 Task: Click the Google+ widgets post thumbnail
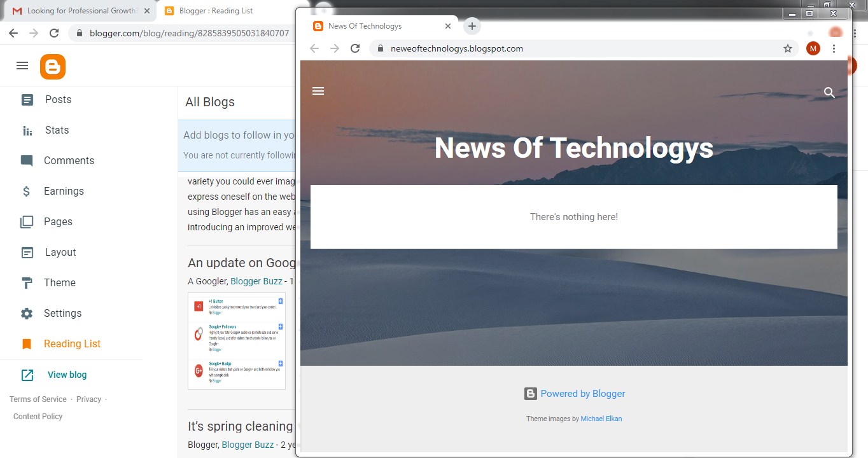[237, 341]
